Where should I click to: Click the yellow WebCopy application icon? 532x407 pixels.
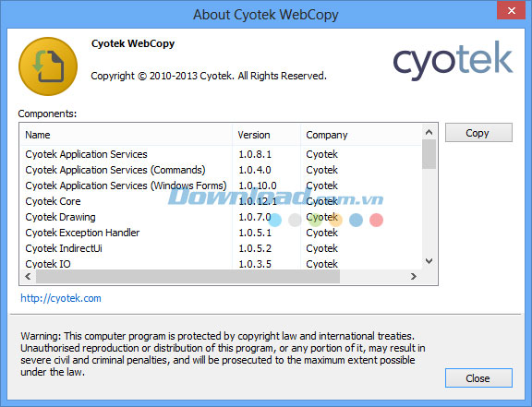48,66
